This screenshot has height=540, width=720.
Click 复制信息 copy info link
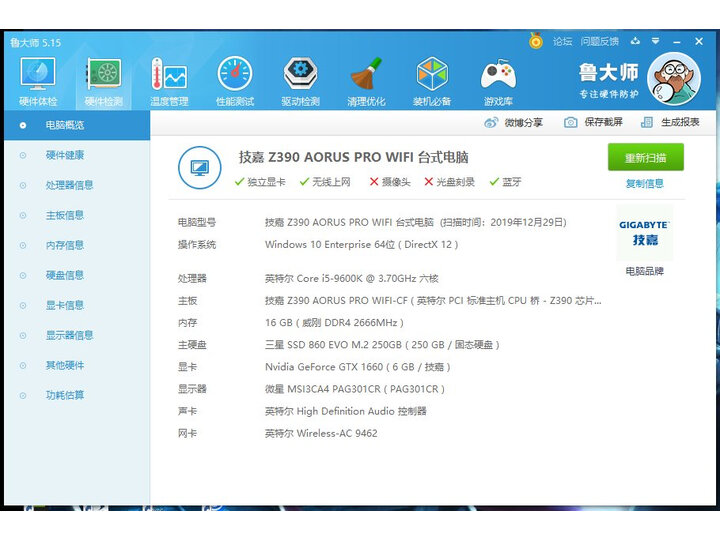pyautogui.click(x=645, y=184)
